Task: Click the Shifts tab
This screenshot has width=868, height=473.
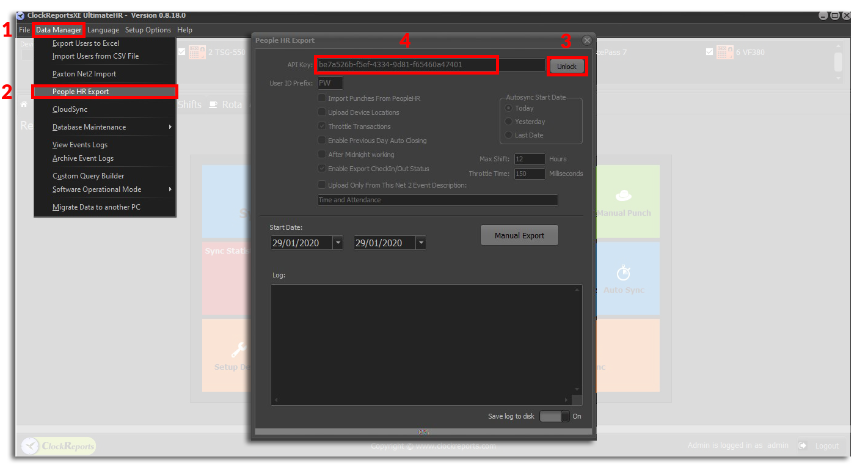Action: click(189, 105)
